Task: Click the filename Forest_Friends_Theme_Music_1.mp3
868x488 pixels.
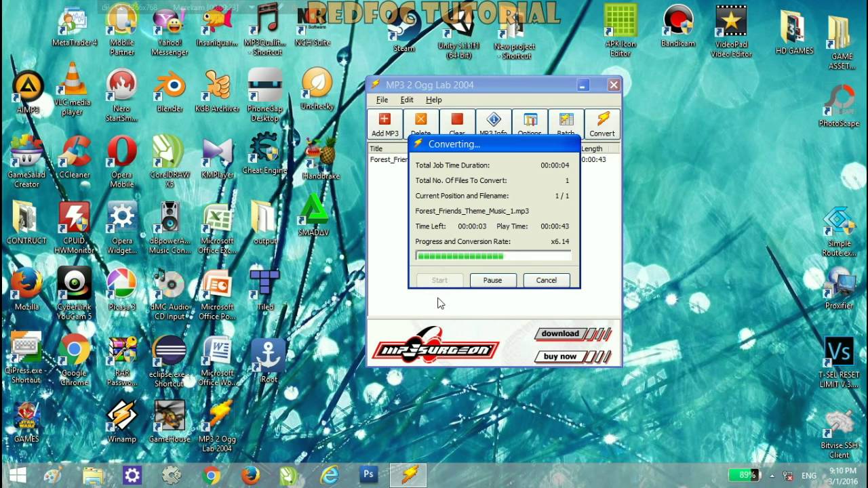Action: pyautogui.click(x=472, y=211)
